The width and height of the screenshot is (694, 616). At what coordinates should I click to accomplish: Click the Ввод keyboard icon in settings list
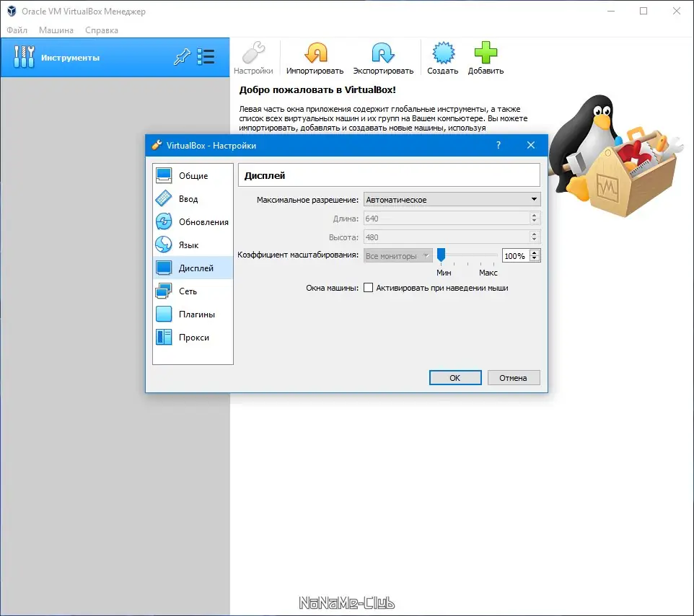(x=164, y=198)
